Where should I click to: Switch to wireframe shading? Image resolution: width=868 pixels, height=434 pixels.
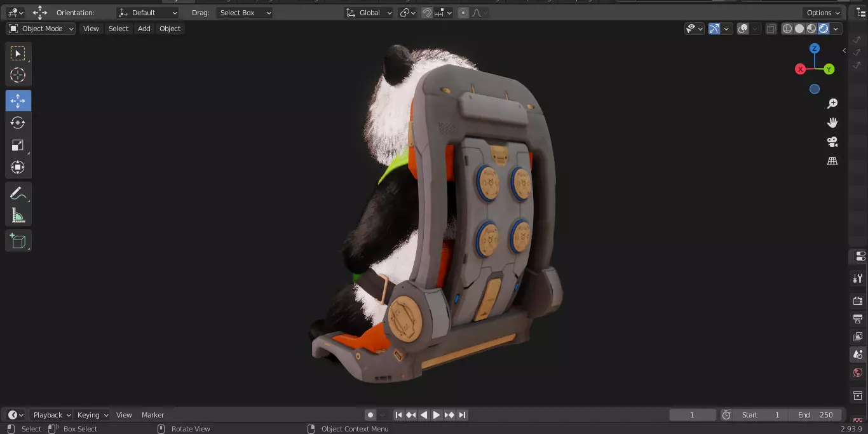(787, 29)
